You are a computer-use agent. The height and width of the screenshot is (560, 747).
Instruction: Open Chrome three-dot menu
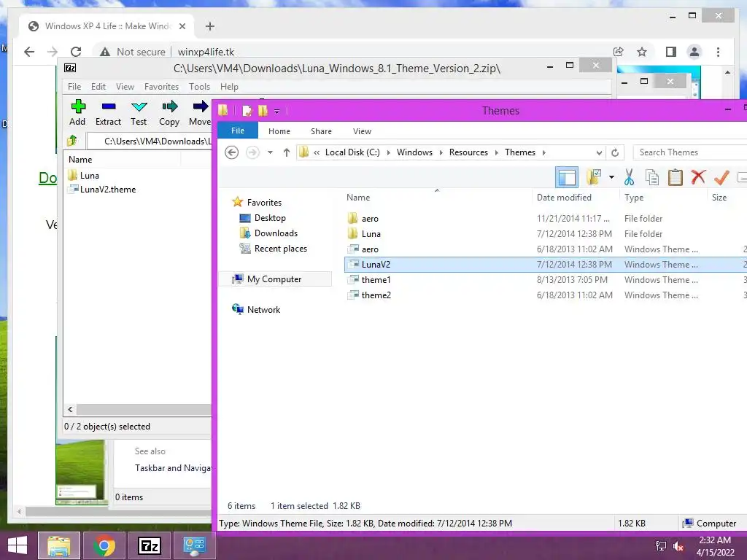(x=718, y=52)
